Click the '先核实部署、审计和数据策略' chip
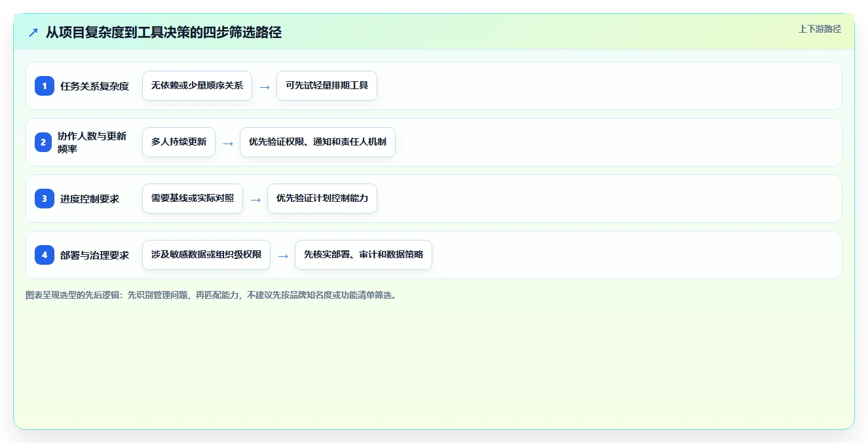 point(364,255)
